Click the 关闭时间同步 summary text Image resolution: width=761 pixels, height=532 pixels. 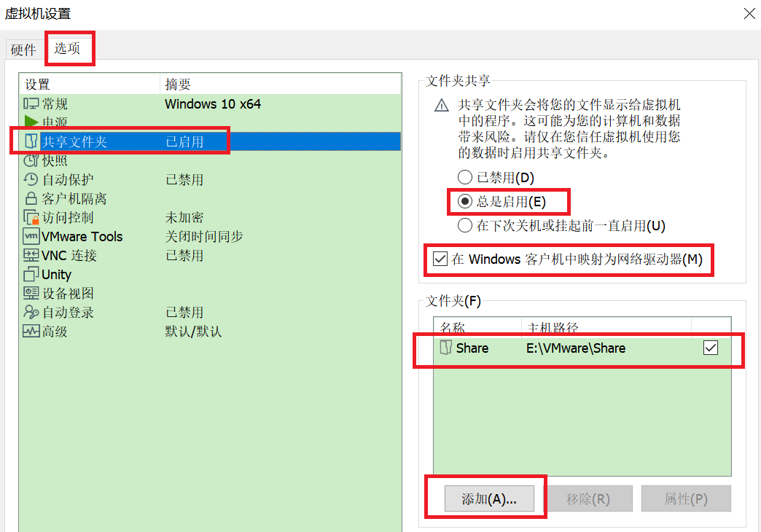(x=204, y=236)
